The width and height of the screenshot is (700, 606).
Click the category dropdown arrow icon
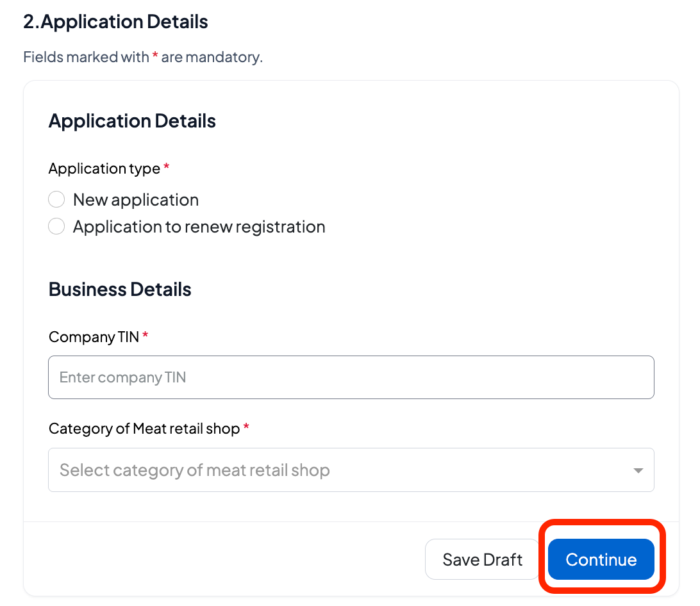click(x=638, y=471)
